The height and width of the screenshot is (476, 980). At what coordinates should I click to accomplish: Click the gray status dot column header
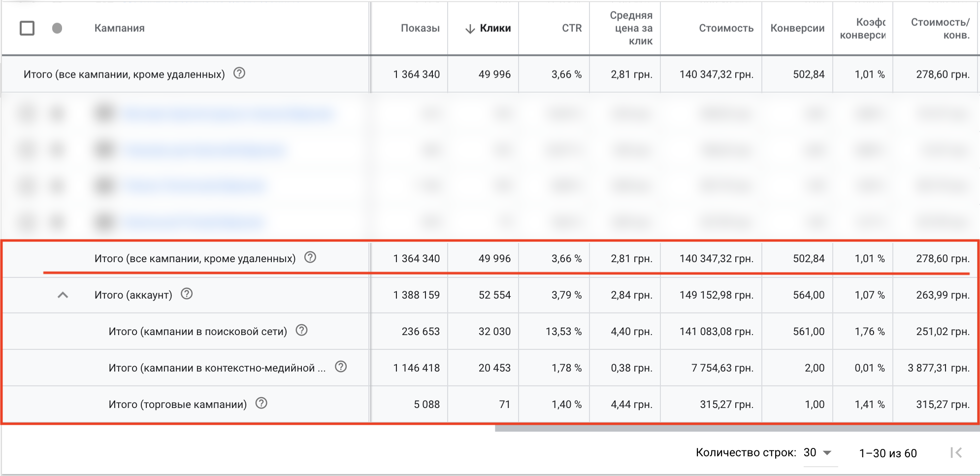[57, 29]
